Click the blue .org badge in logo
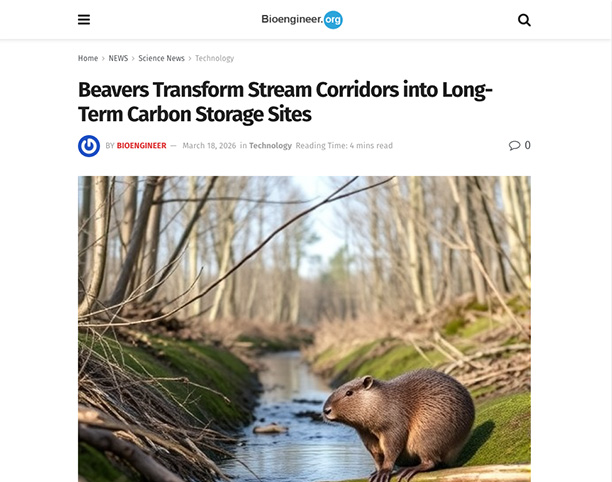The width and height of the screenshot is (612, 482). (333, 20)
